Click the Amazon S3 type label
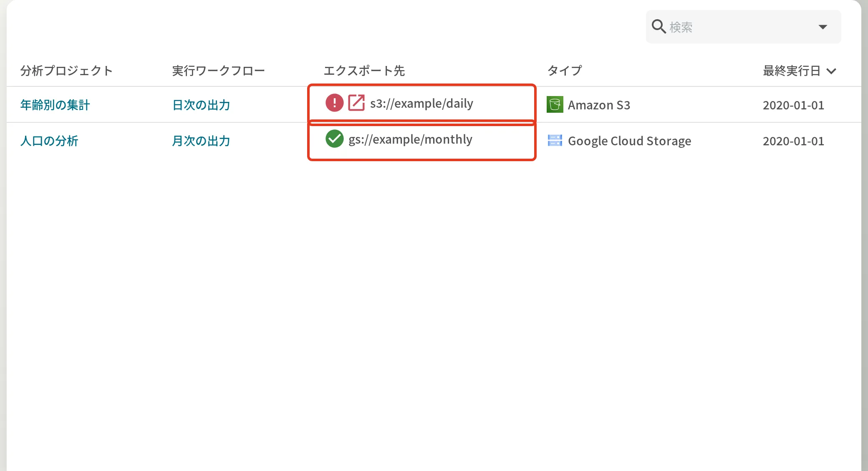868x471 pixels. (x=599, y=105)
